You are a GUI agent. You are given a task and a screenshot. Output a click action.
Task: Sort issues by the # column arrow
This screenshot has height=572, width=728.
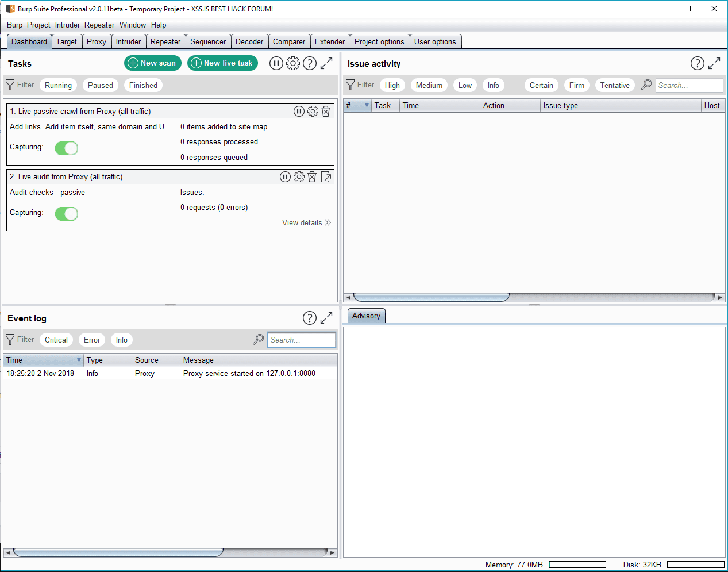pos(367,106)
